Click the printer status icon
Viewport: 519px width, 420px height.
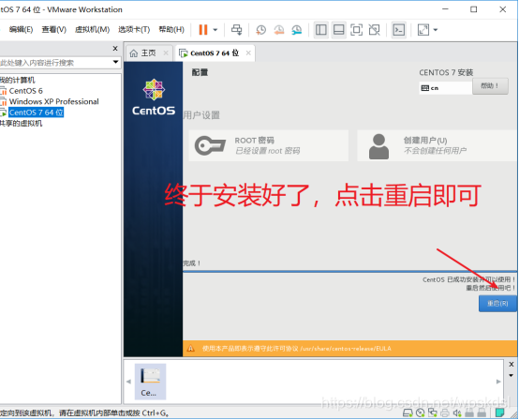point(445,412)
